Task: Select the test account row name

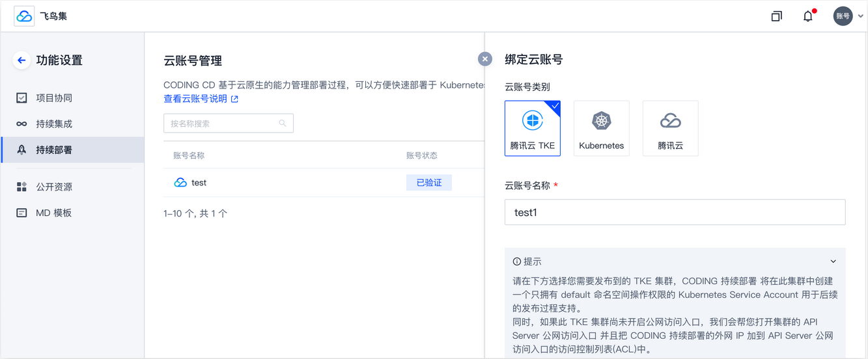Action: pyautogui.click(x=199, y=183)
